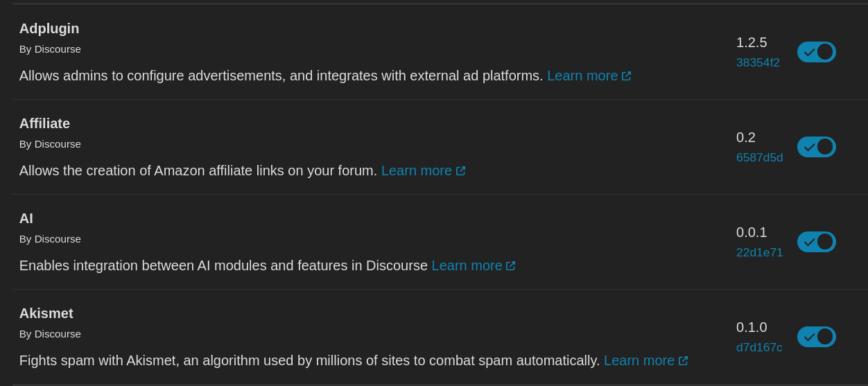Disable the Adplugin plugin toggle

pos(817,52)
